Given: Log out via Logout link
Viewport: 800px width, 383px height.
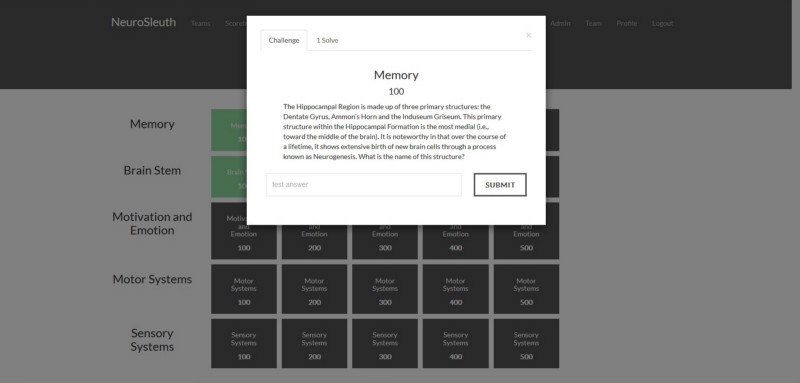Looking at the screenshot, I should (x=662, y=23).
